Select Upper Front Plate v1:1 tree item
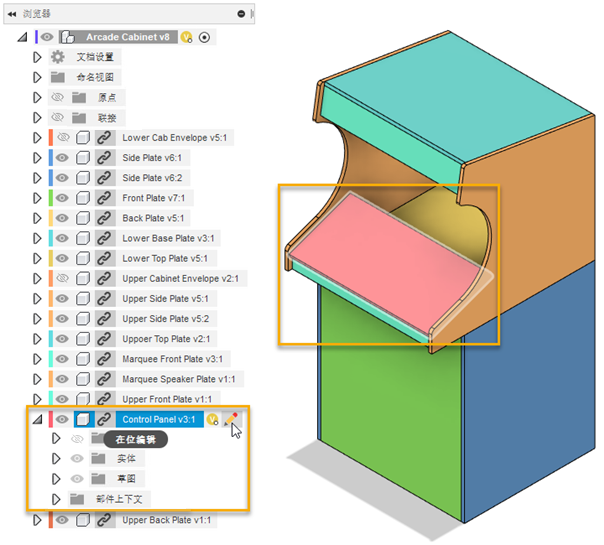604x545 pixels. [167, 399]
